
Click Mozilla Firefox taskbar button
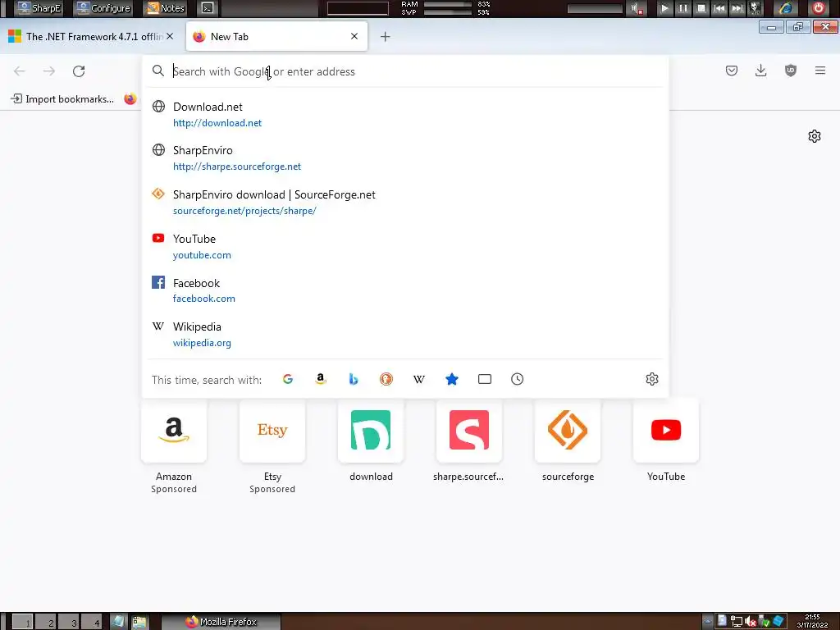(x=221, y=622)
